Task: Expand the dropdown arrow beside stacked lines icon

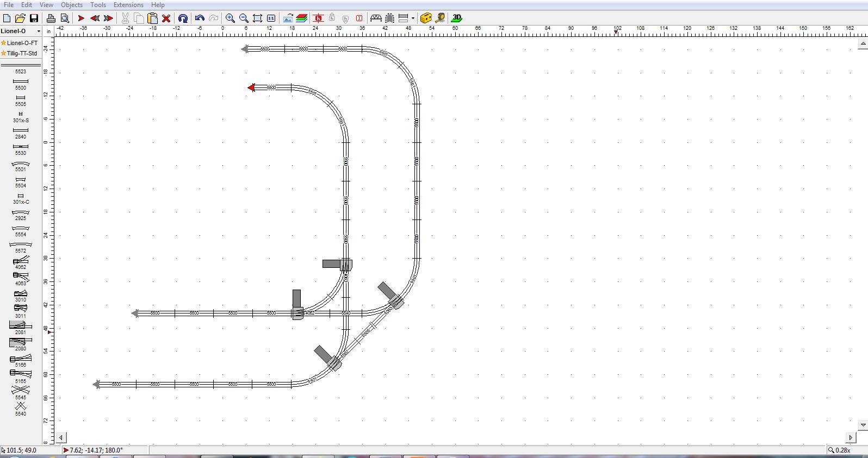Action: click(413, 18)
